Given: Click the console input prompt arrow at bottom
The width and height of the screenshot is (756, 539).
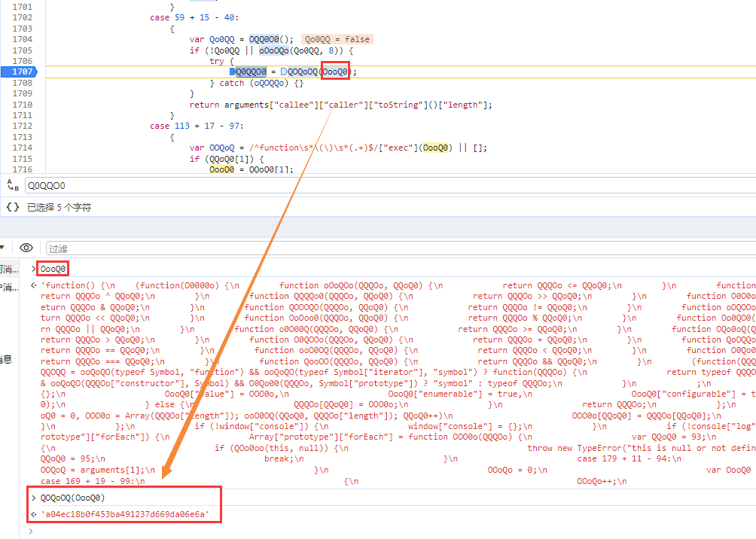Looking at the screenshot, I should (32, 531).
